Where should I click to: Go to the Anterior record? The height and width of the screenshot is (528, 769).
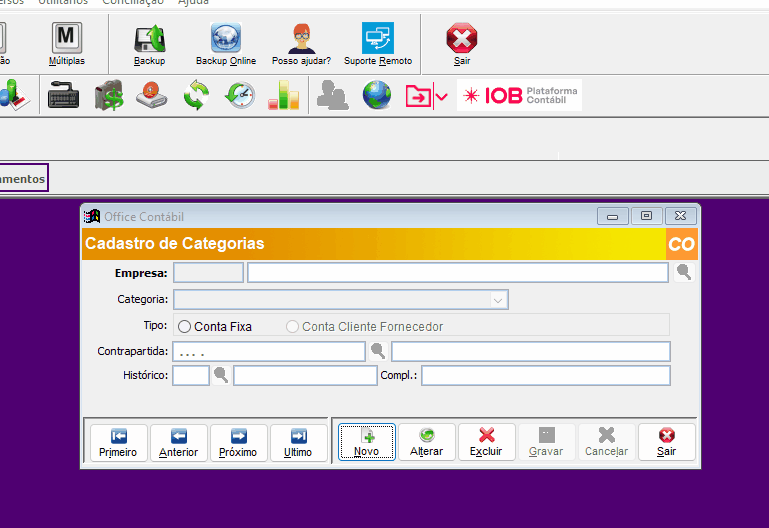(x=178, y=443)
